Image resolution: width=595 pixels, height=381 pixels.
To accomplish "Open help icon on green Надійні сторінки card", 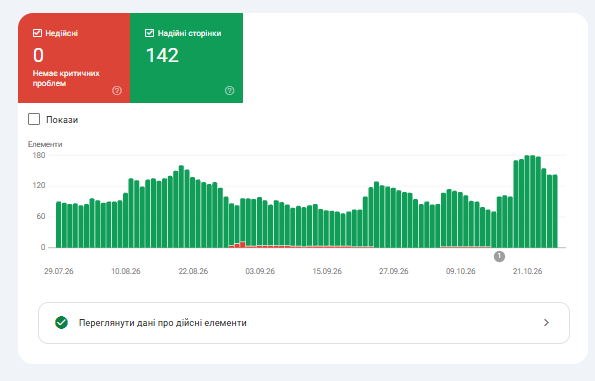I will point(230,90).
